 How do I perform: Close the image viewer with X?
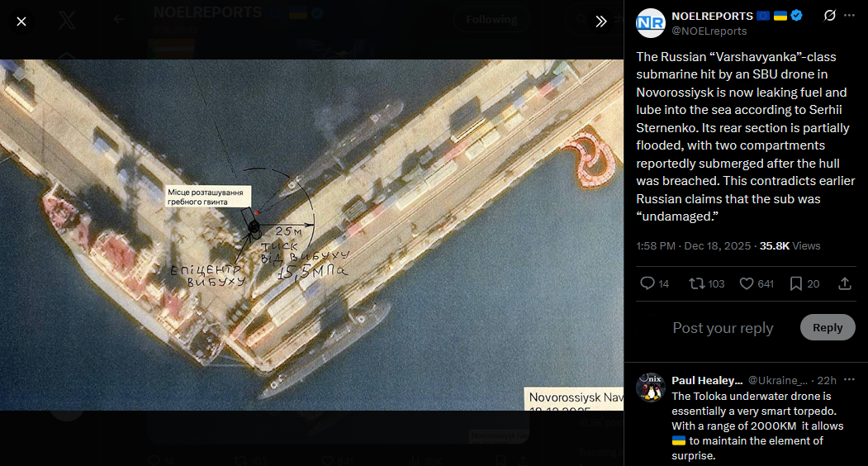[x=21, y=21]
